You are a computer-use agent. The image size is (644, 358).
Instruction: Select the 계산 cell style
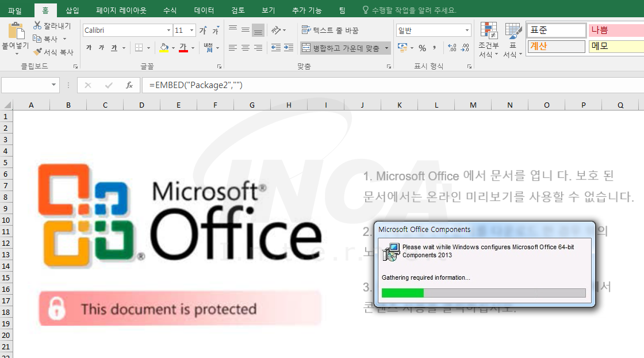coord(556,46)
